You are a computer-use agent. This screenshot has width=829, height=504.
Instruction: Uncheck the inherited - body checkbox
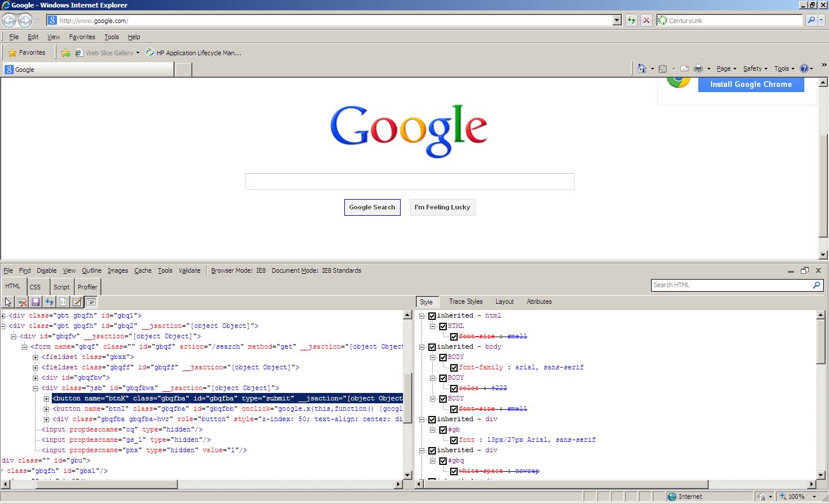(x=432, y=347)
